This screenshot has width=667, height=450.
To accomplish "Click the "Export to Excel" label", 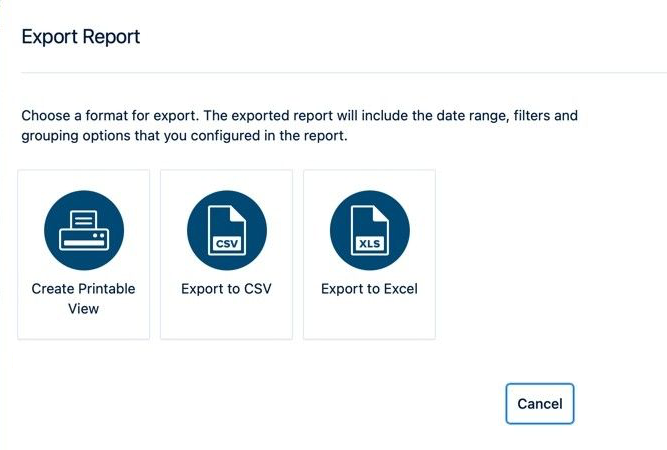I will 369,289.
